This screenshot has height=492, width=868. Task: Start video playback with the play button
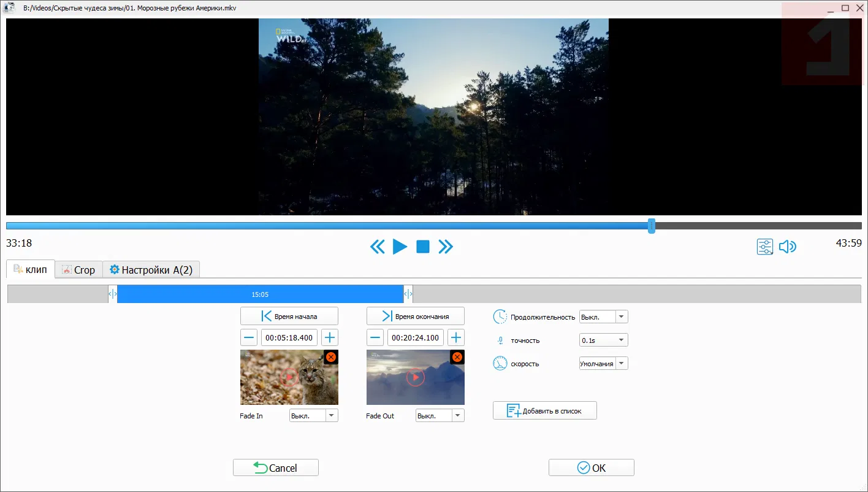[x=400, y=247]
